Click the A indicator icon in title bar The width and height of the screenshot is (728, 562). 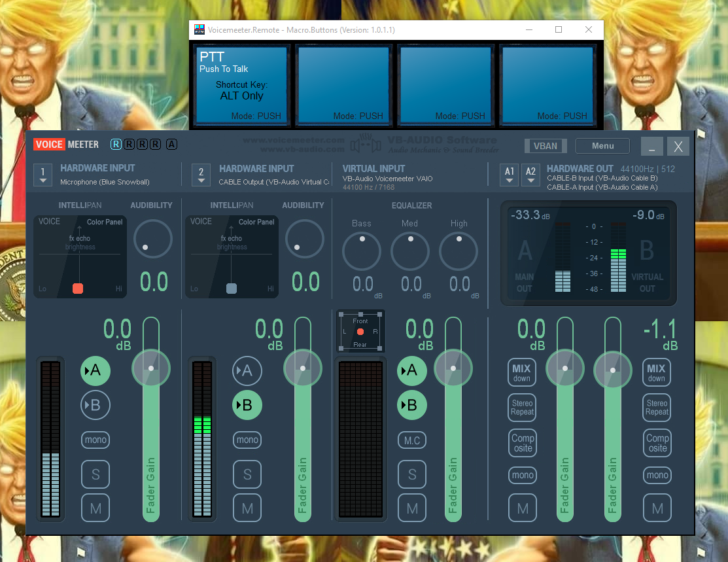(x=171, y=145)
